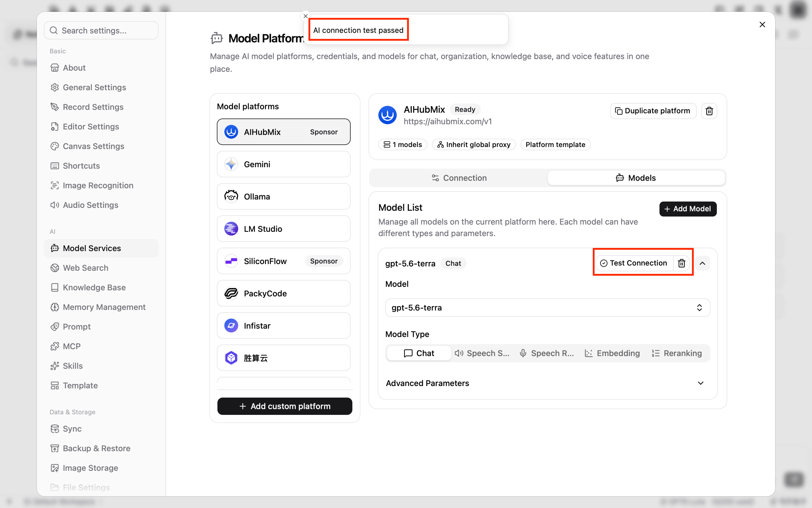Choose Chat model type
This screenshot has width=812, height=508.
click(x=419, y=353)
